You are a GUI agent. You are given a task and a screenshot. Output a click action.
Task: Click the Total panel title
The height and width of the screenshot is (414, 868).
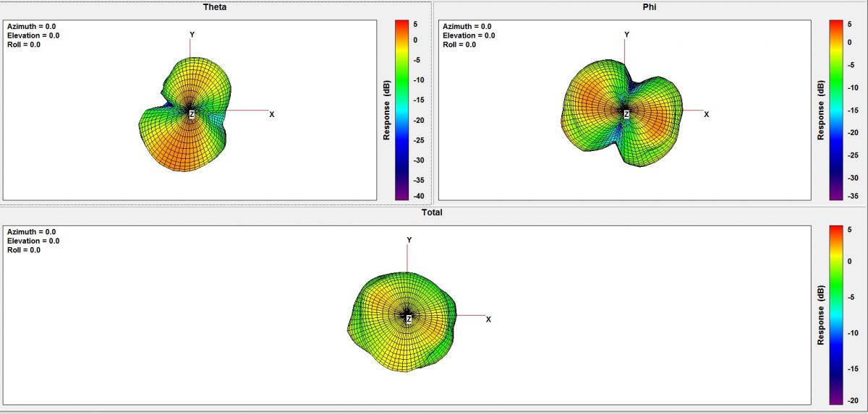coord(432,212)
